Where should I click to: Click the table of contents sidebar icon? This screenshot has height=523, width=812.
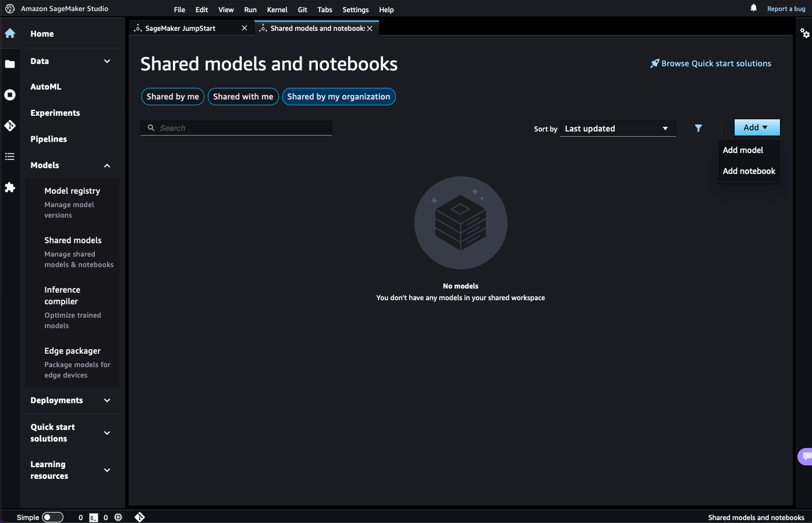pos(10,156)
